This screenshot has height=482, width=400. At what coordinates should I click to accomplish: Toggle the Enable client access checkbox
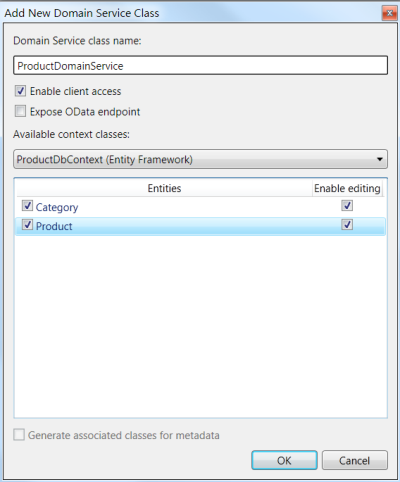click(20, 91)
